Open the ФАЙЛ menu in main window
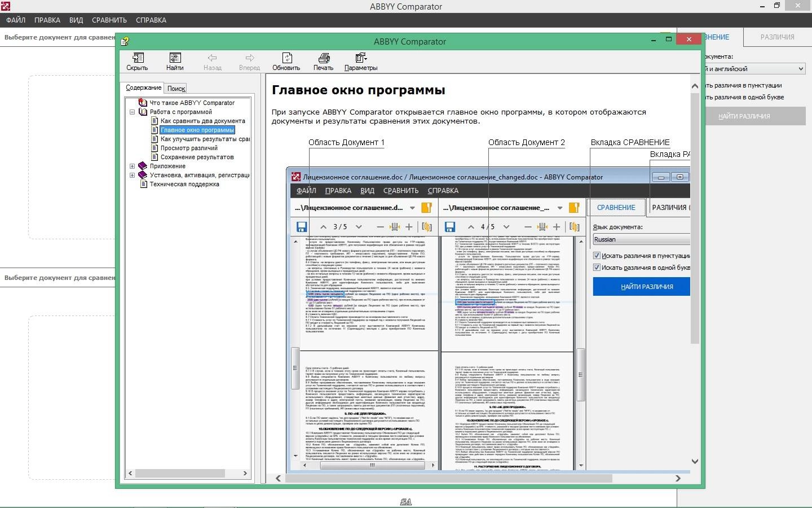This screenshot has height=508, width=812. pos(16,20)
